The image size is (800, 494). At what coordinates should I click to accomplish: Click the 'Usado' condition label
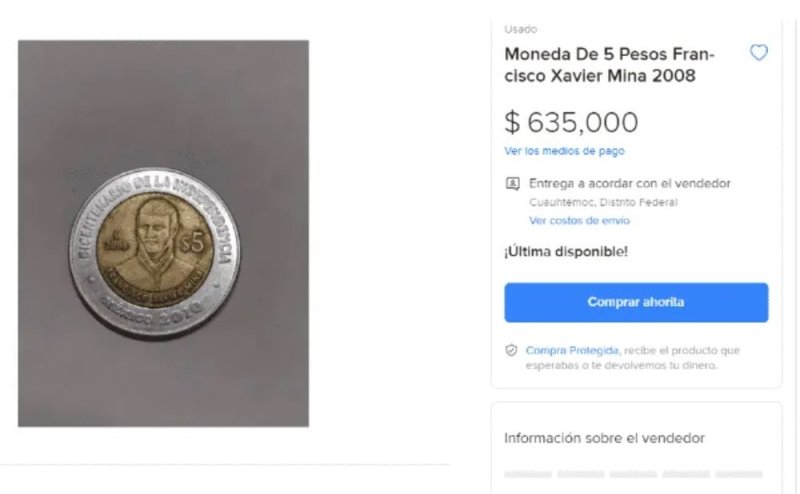pos(520,29)
